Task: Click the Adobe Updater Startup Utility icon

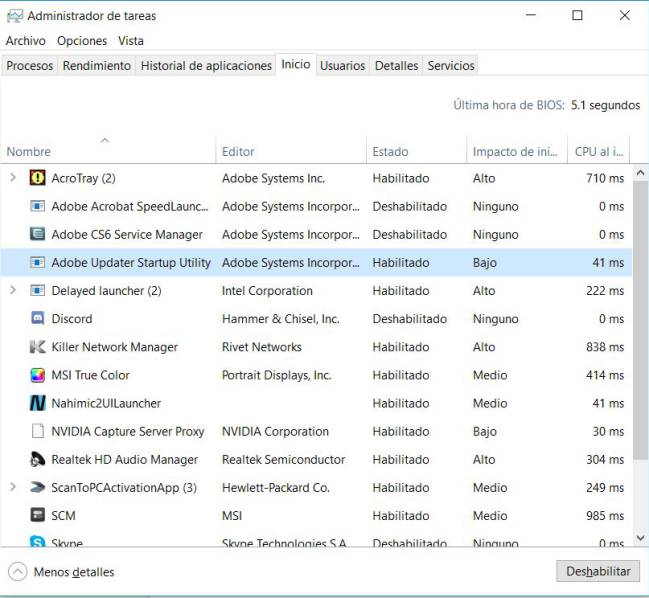Action: 38,262
